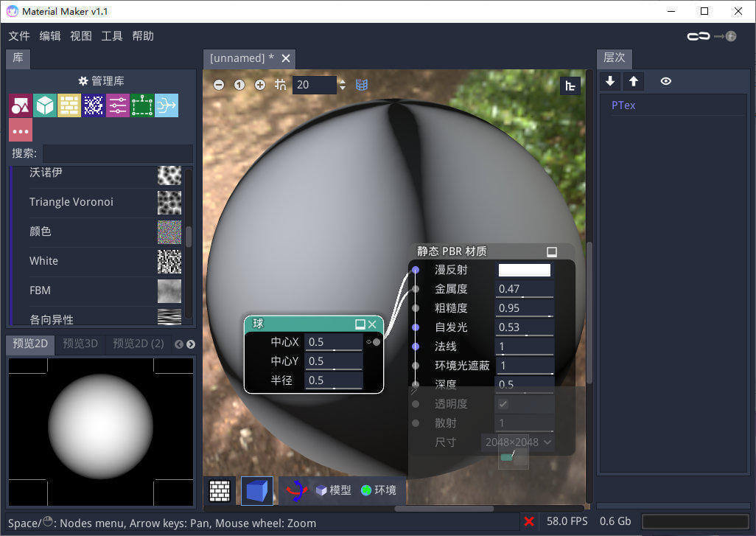756x536 pixels.
Task: Click the red X status icon
Action: [x=529, y=521]
